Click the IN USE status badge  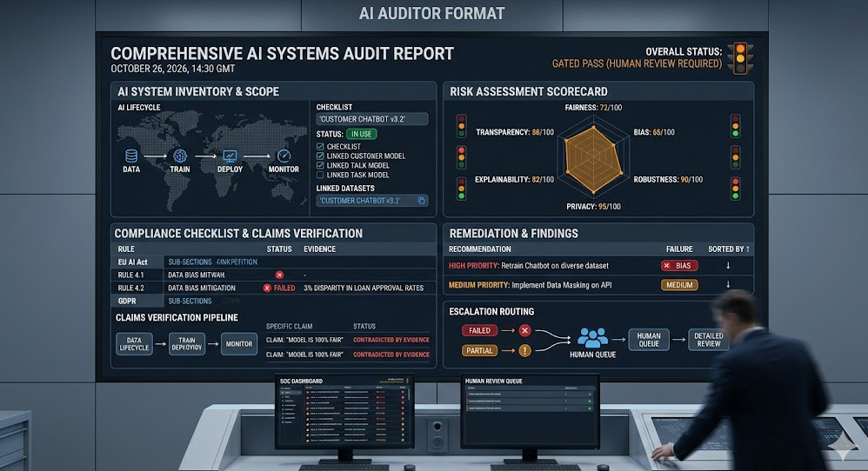tap(362, 134)
